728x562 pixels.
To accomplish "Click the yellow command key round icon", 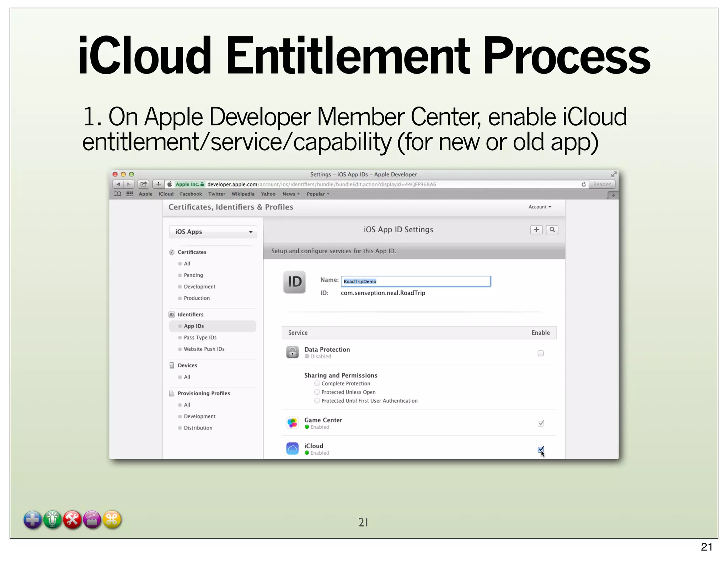I will pyautogui.click(x=112, y=520).
